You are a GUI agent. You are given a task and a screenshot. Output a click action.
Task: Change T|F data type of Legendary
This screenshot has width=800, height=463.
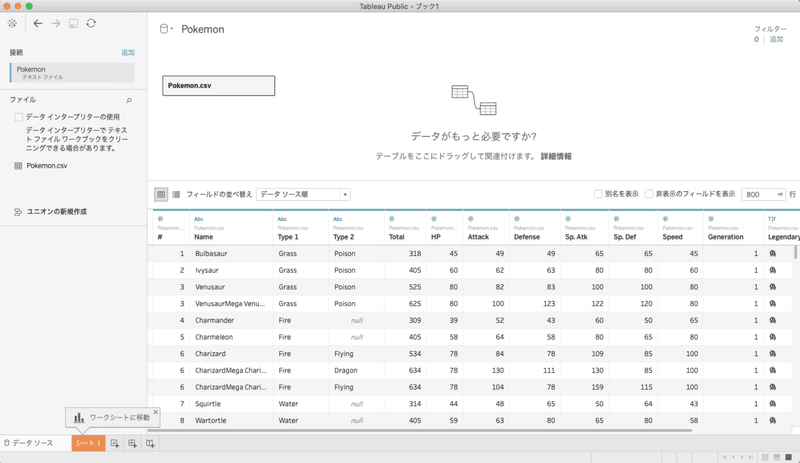[x=772, y=219]
